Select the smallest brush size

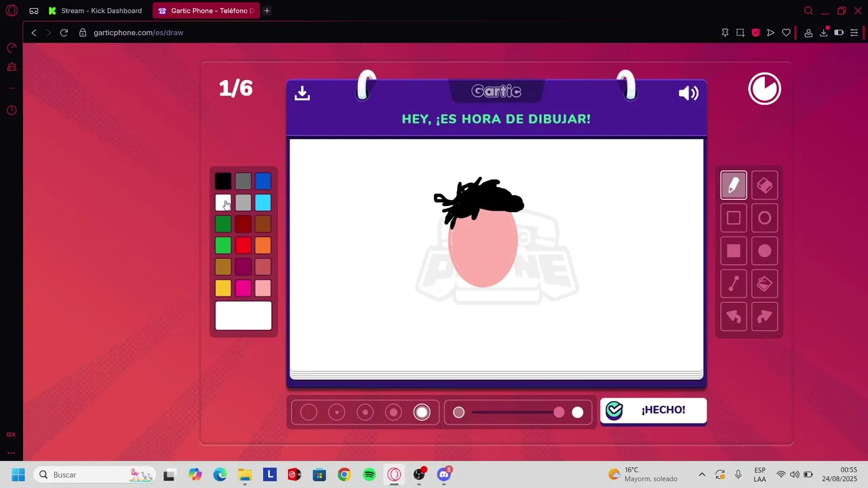coord(309,412)
